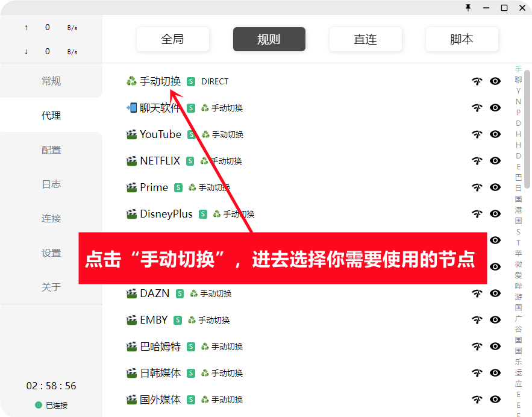Pin the window on top
Viewport: 532px width, 417px height.
coord(468,8)
